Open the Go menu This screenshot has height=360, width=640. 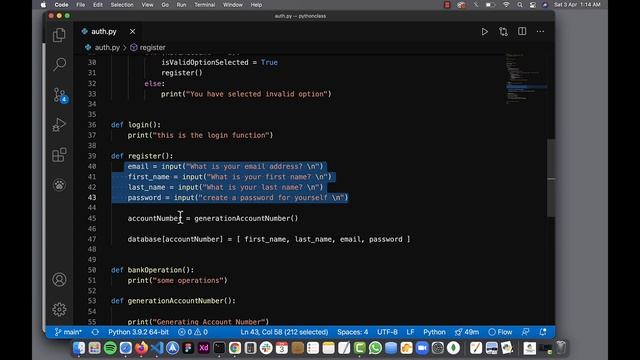click(x=165, y=5)
